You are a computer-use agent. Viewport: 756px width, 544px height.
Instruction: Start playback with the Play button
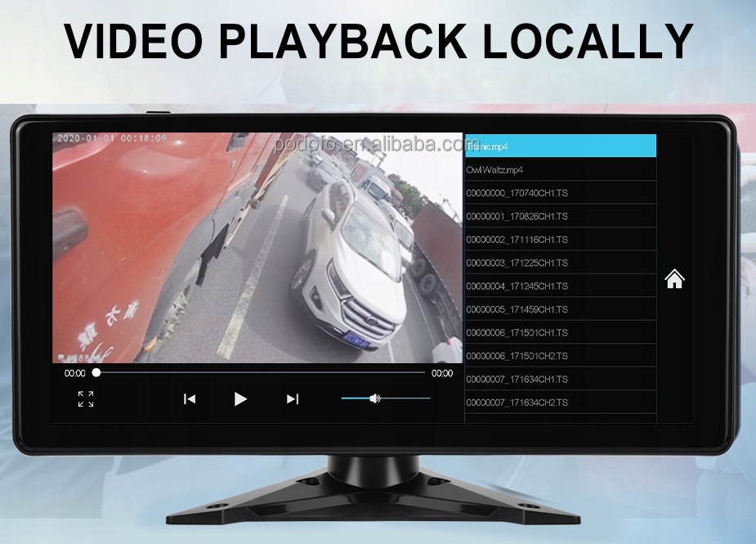[240, 399]
